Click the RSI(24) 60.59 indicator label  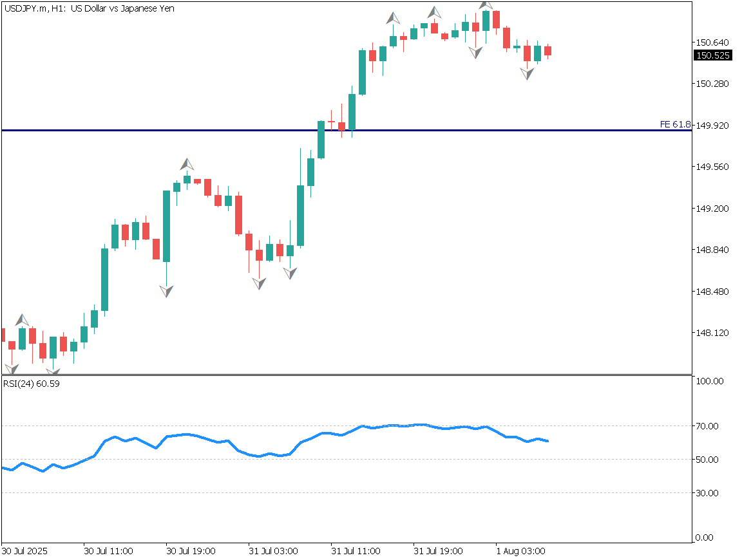(32, 384)
